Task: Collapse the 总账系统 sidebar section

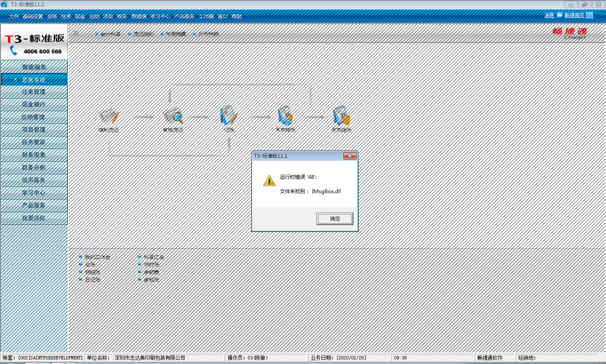Action: click(x=34, y=80)
